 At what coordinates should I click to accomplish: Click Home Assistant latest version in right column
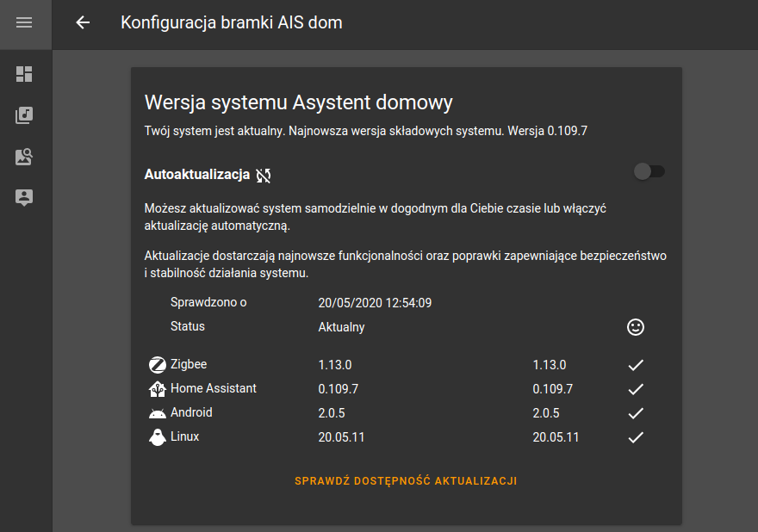click(552, 389)
